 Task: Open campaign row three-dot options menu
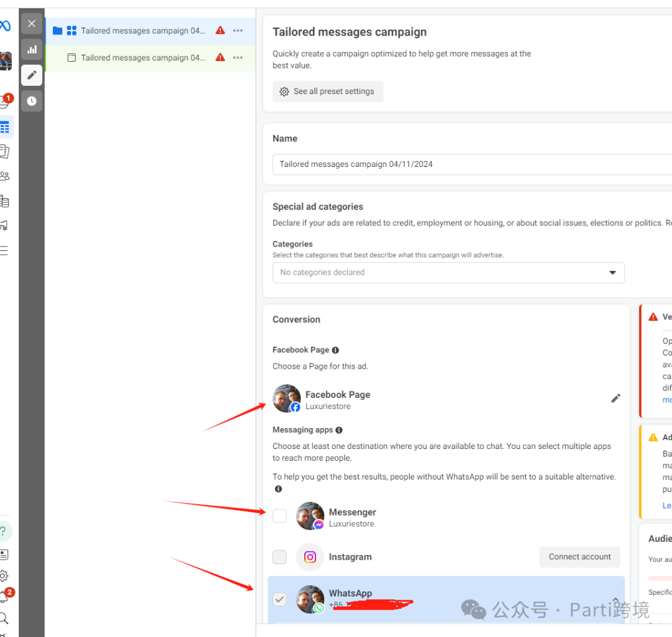238,31
